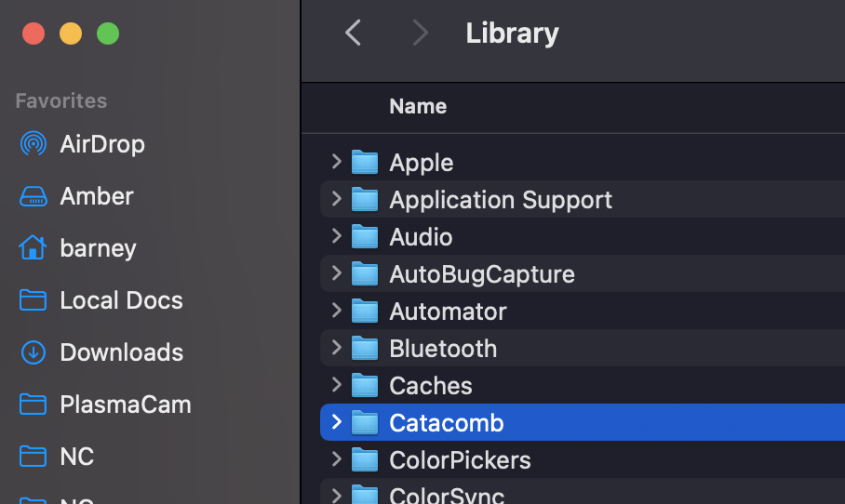Expand the Apple folder disclosure arrow

click(x=336, y=162)
